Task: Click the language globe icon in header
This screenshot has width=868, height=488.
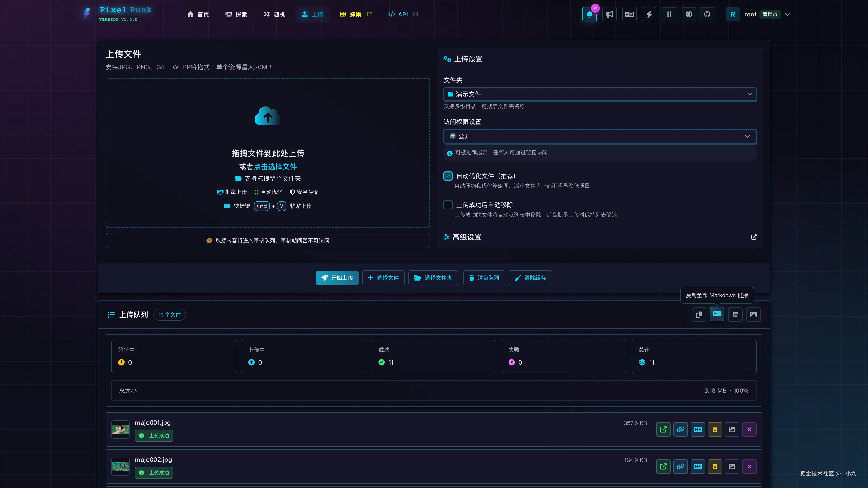Action: click(x=689, y=14)
